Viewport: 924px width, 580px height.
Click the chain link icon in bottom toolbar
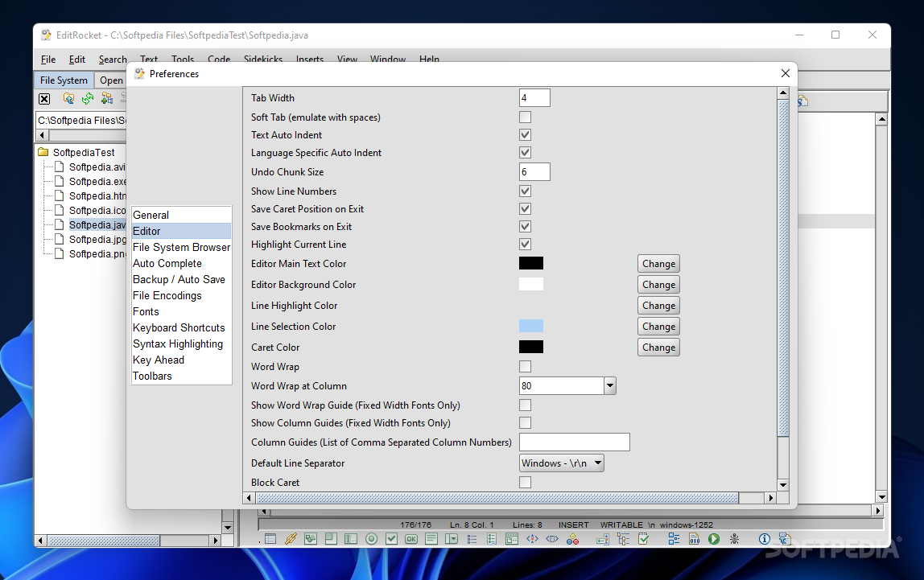pyautogui.click(x=291, y=538)
